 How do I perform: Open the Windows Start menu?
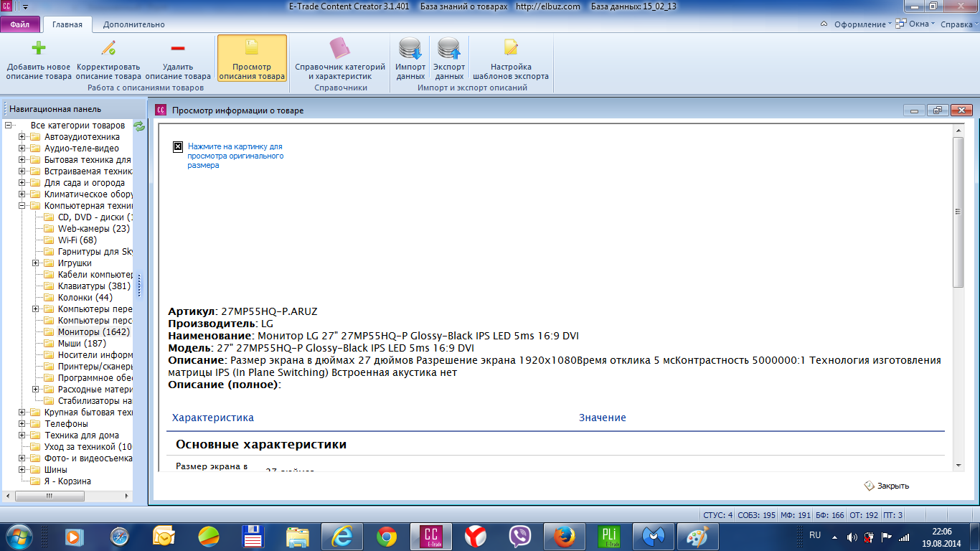pyautogui.click(x=19, y=536)
